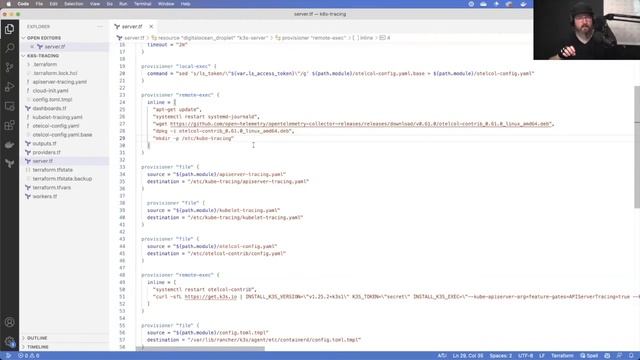Close server.tf in Open Editors list
Viewport: 640px width, 360px height.
click(x=32, y=47)
